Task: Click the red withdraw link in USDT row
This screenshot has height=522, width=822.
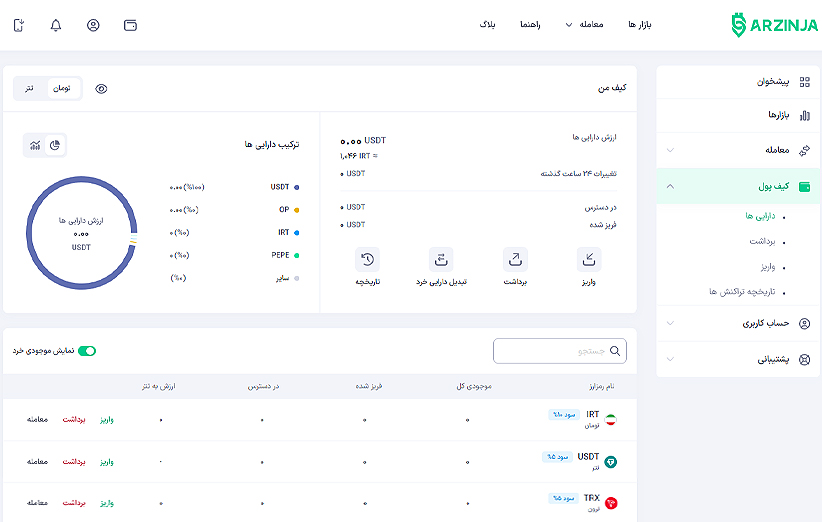Action: click(75, 461)
